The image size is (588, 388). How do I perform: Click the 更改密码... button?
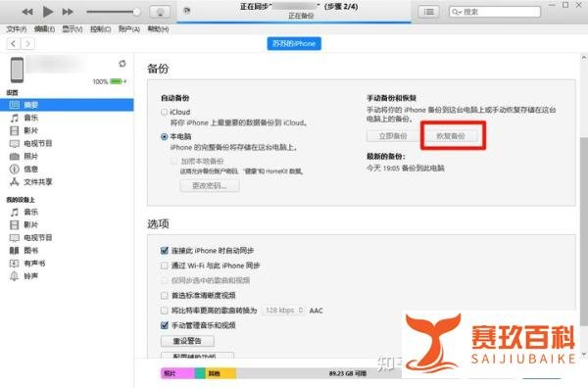[x=210, y=185]
